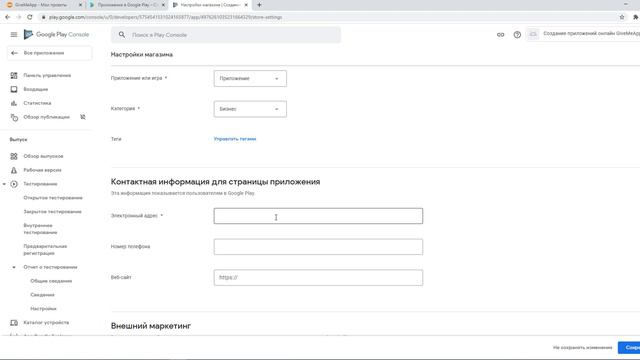Click Не сохранять изменения button
Image resolution: width=640 pixels, height=360 pixels.
coord(582,348)
